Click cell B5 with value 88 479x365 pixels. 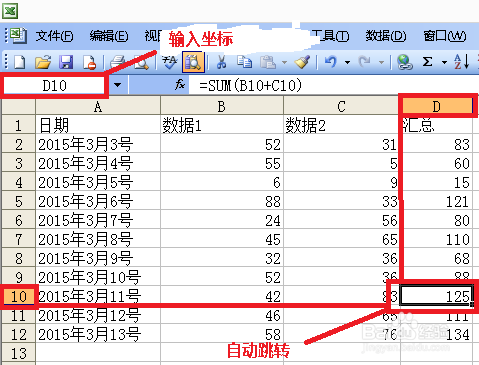click(x=222, y=201)
